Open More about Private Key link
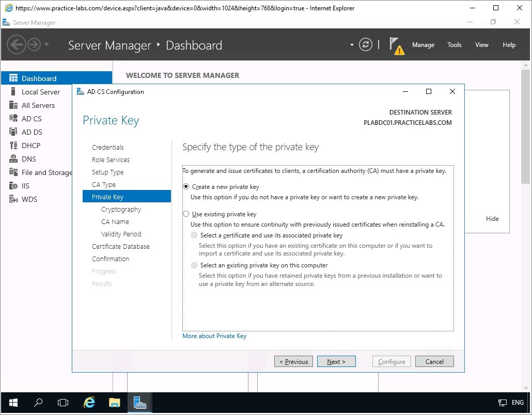The height and width of the screenshot is (415, 532). (x=214, y=336)
